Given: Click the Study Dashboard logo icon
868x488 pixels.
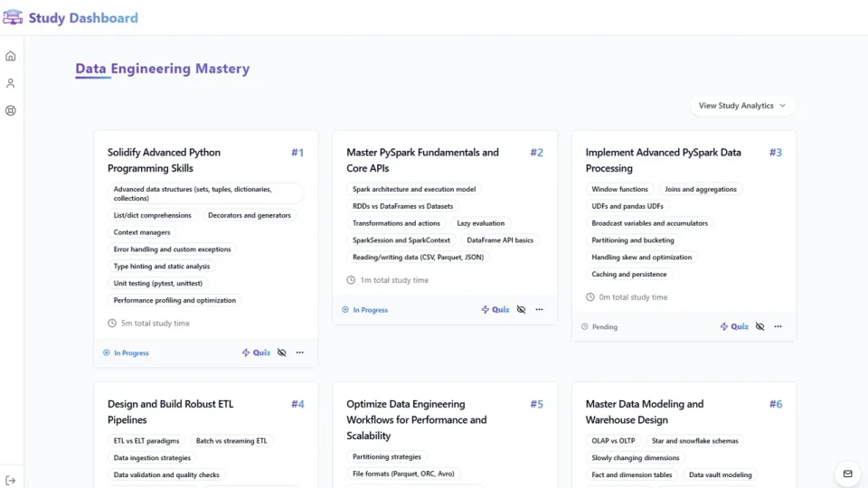Looking at the screenshot, I should pos(13,17).
